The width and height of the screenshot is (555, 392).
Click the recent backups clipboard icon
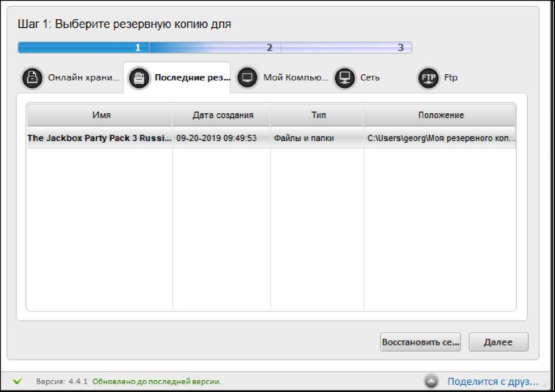pyautogui.click(x=139, y=78)
